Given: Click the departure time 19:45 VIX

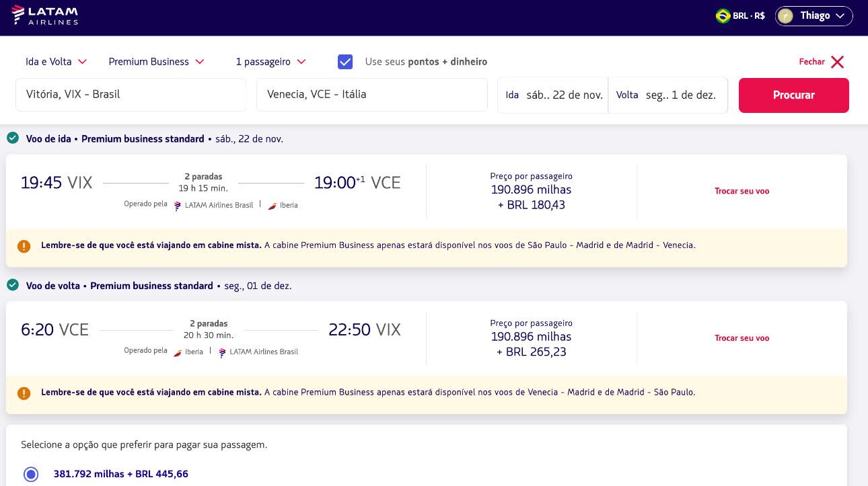Looking at the screenshot, I should 57,183.
